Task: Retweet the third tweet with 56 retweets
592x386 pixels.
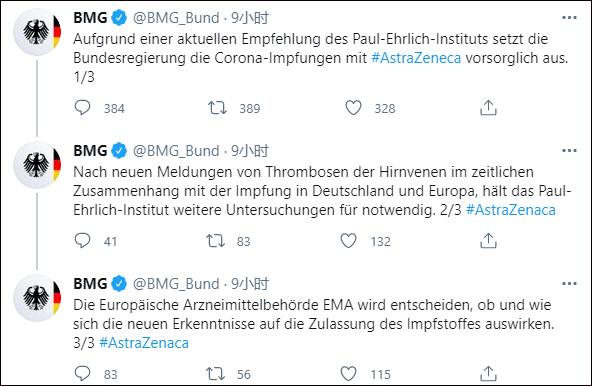Action: point(216,374)
